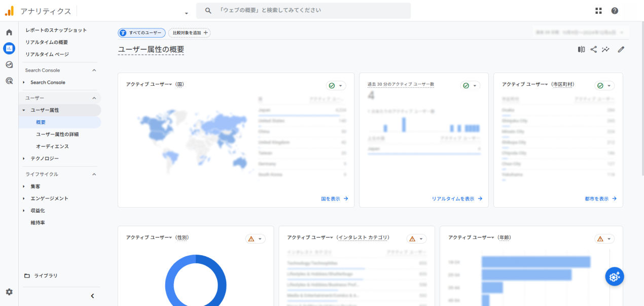The height and width of the screenshot is (306, 644).
Task: Open the Advertising icon in left rail
Action: click(9, 81)
